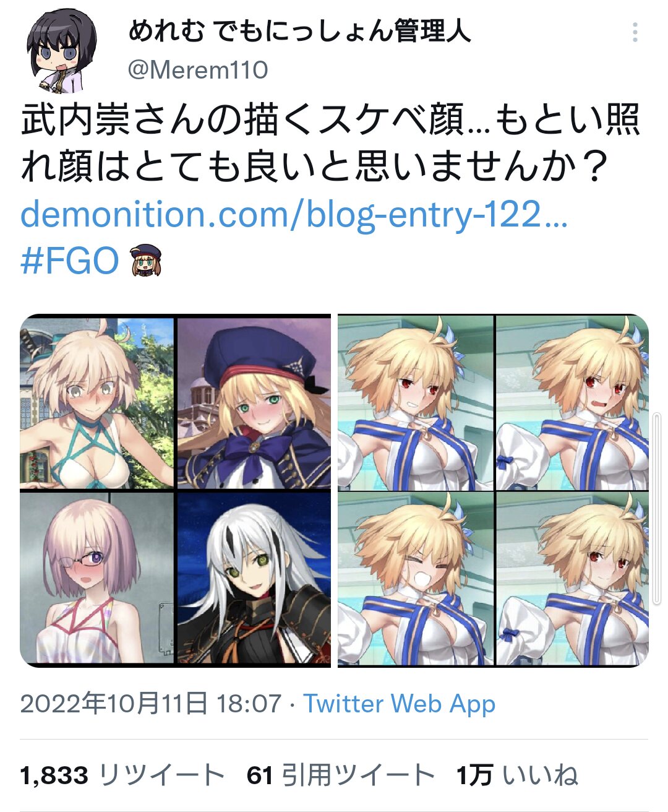Open the #FGO hashtag
Screen dimensions: 668x812
70,261
